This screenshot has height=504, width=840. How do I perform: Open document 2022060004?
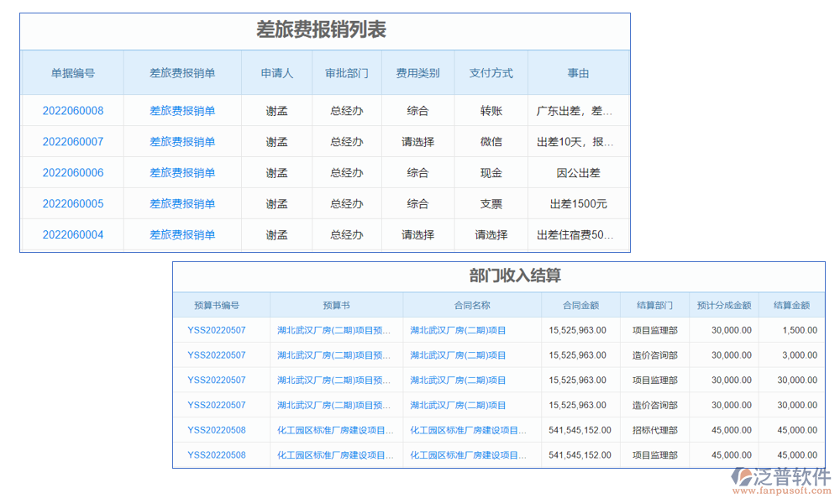tap(71, 234)
